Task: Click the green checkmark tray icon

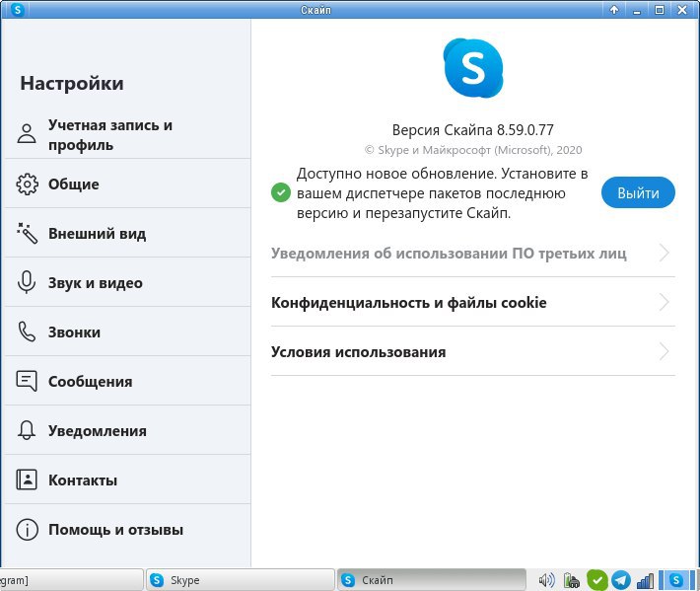Action: [596, 580]
